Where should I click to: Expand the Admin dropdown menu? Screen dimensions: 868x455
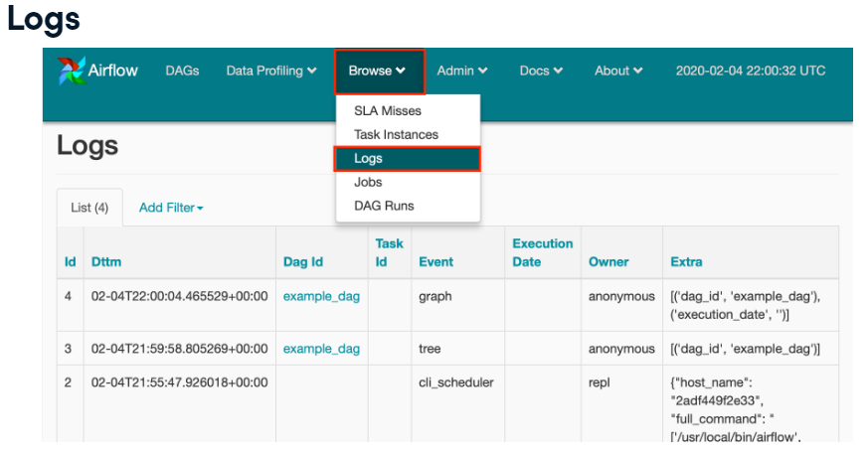click(x=462, y=71)
